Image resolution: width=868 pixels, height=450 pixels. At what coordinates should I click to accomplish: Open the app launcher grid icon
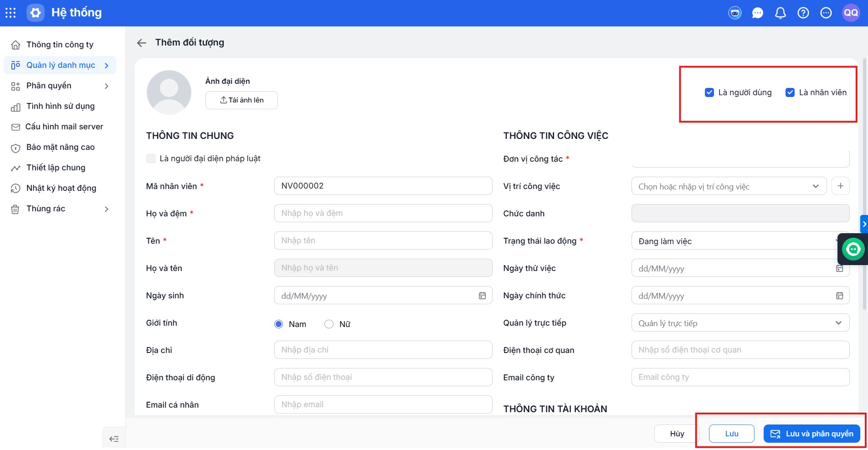10,13
